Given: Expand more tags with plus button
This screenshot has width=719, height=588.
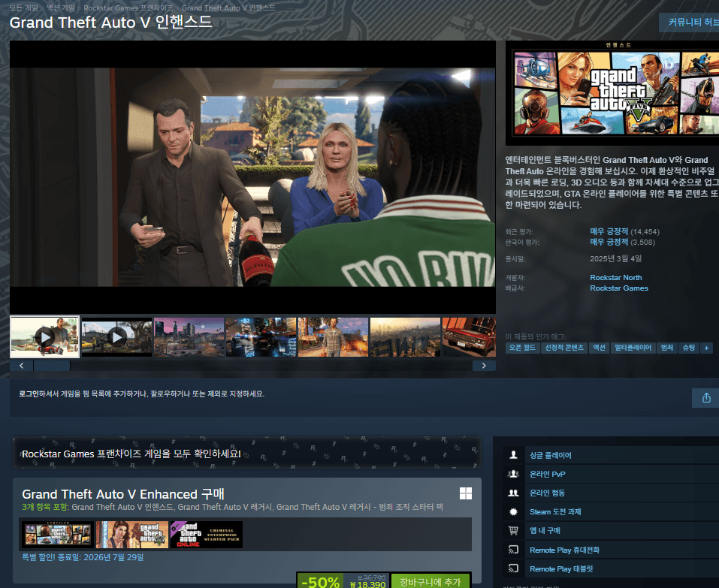Looking at the screenshot, I should point(706,348).
